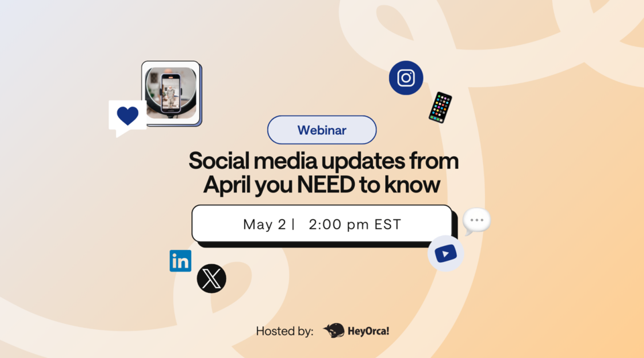Click the typing dots chat bubble
The width and height of the screenshot is (644, 358).
pos(476,221)
